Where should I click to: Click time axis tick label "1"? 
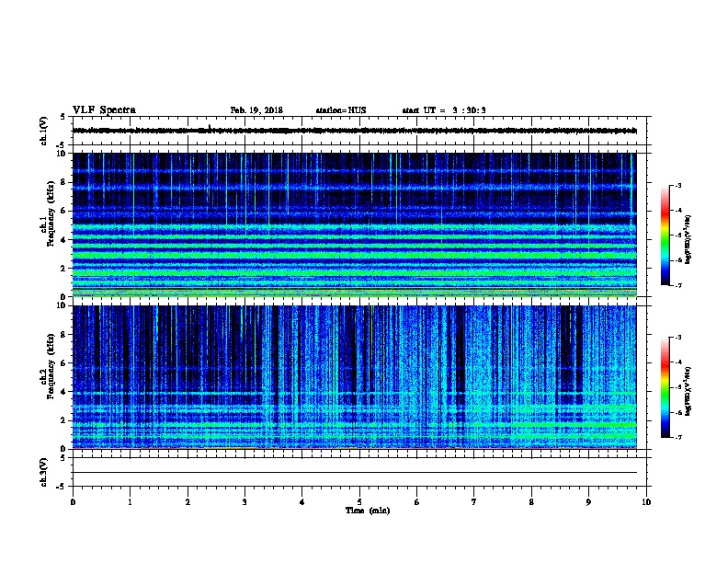130,502
